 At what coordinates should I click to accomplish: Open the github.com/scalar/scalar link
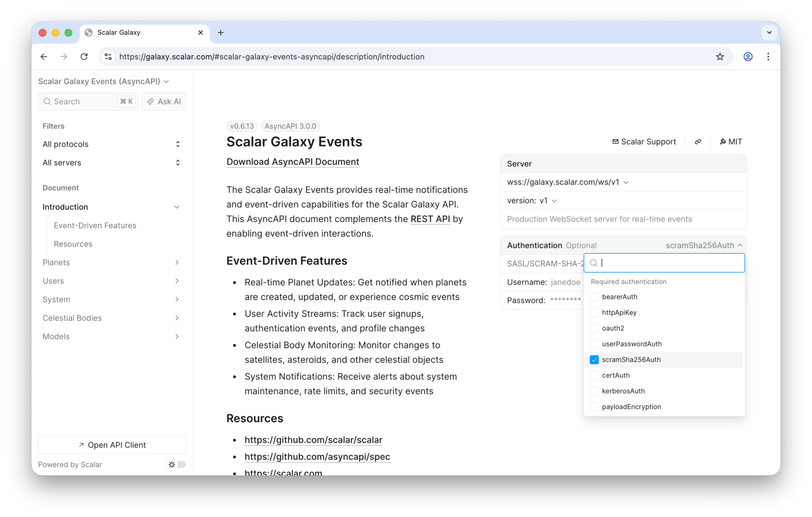tap(314, 440)
